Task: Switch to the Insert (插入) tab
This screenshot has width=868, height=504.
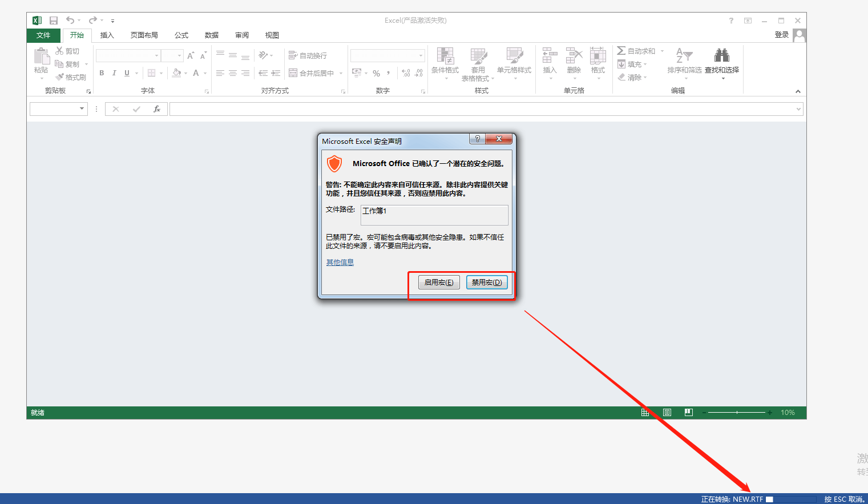Action: 107,35
